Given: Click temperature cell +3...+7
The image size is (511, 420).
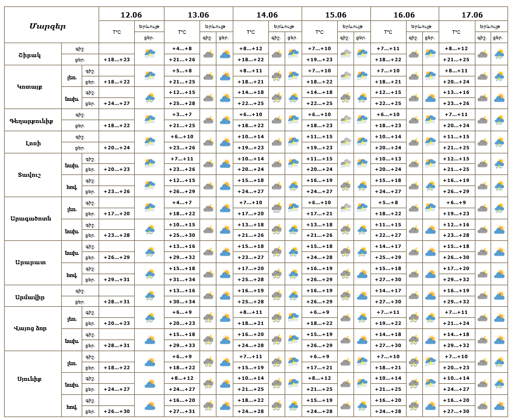Looking at the screenshot, I should 182,114.
